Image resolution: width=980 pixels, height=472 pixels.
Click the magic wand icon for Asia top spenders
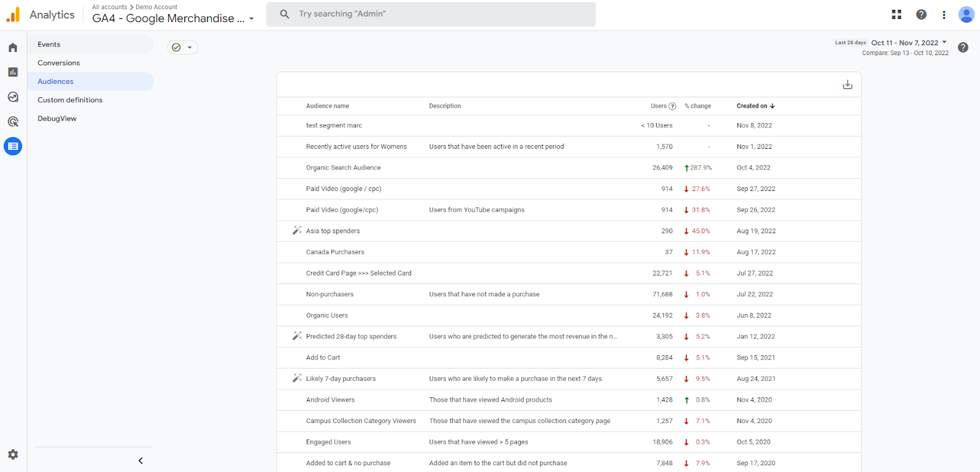click(x=297, y=231)
